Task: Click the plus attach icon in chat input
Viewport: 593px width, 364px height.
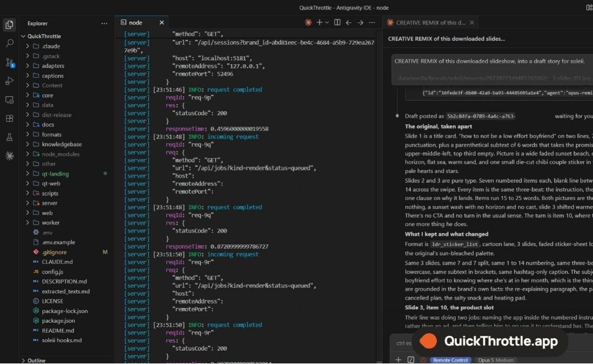Action: click(398, 360)
